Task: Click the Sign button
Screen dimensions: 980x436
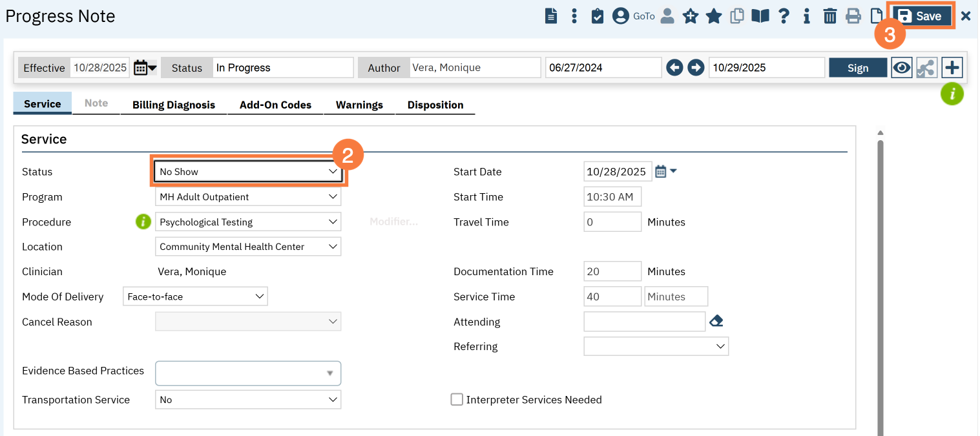Action: coord(858,68)
